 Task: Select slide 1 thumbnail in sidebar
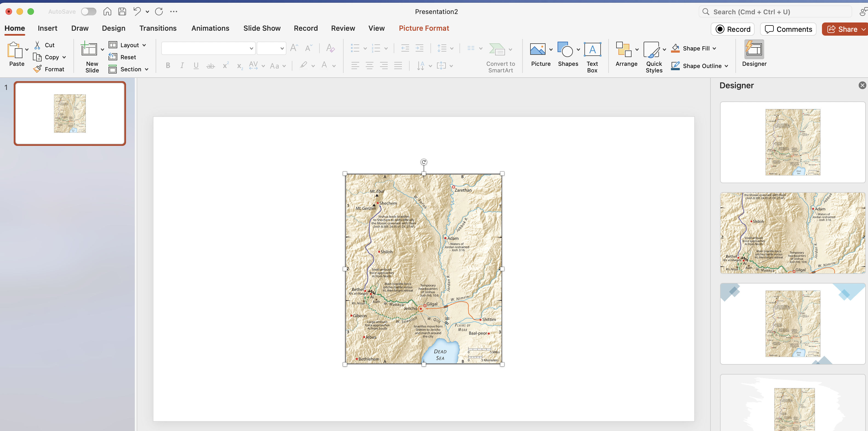tap(70, 113)
